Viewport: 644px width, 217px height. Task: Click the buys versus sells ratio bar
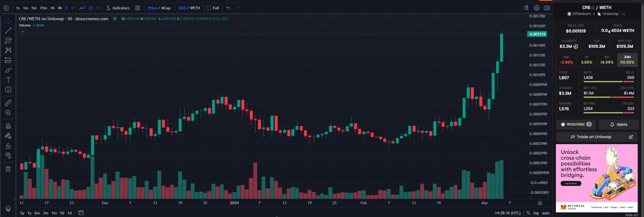click(x=609, y=82)
